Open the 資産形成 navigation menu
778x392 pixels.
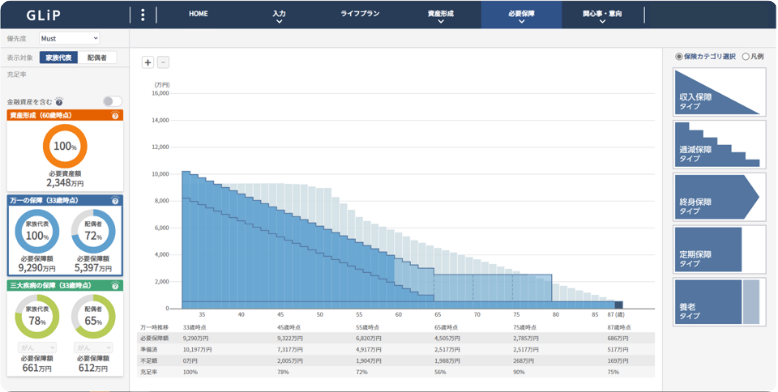[441, 16]
